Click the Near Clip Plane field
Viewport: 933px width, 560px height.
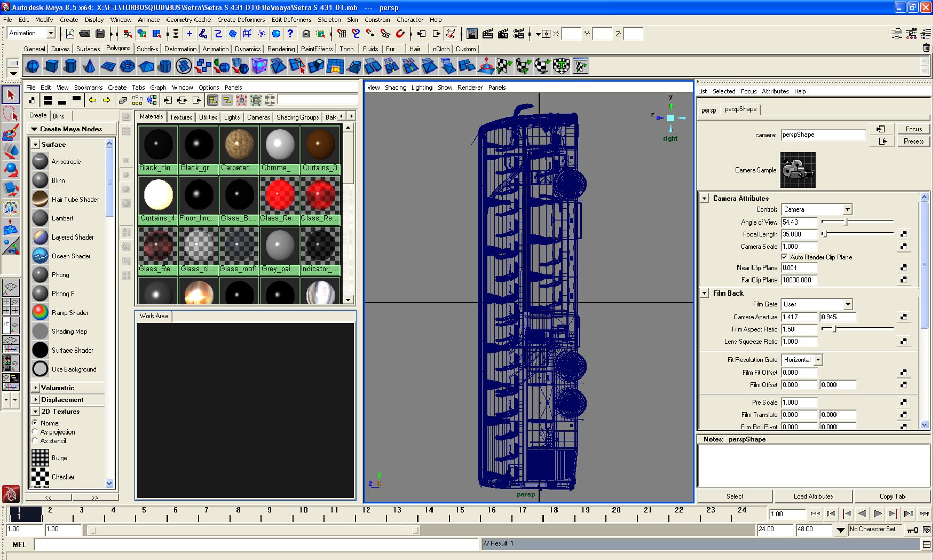[x=799, y=268]
